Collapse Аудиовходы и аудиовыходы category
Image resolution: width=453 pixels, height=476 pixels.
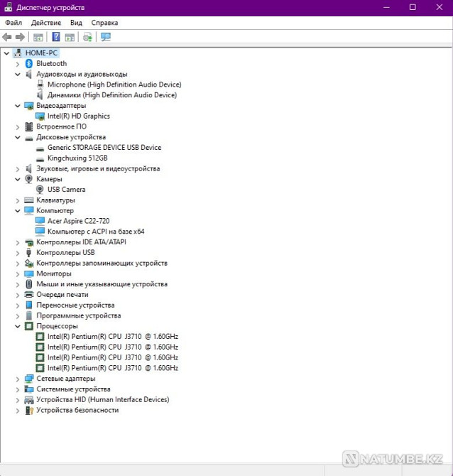pyautogui.click(x=18, y=75)
